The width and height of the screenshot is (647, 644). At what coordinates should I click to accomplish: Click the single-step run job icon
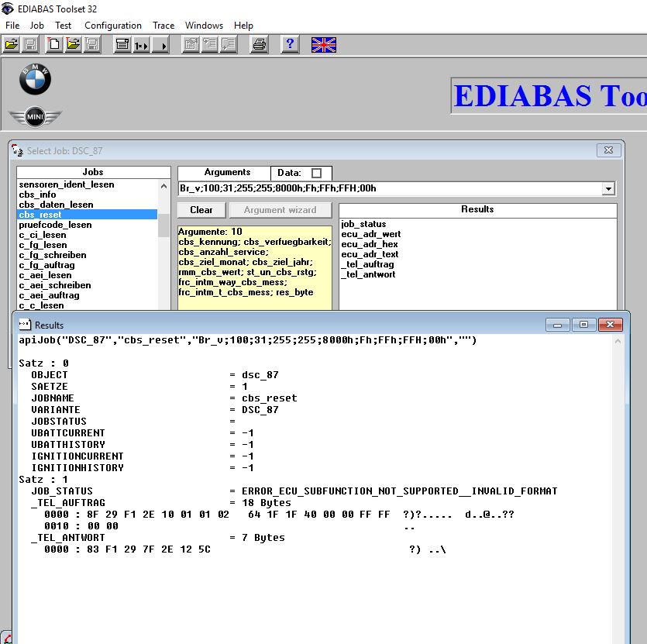click(x=141, y=45)
